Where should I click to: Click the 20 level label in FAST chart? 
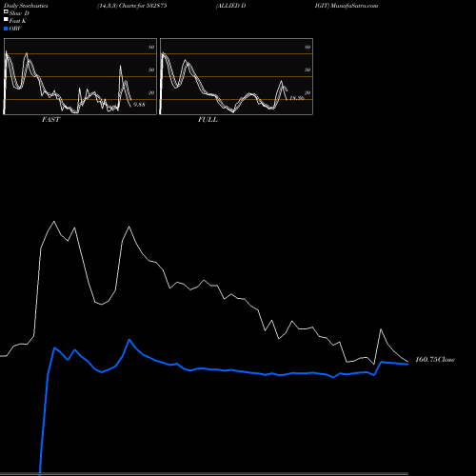(x=151, y=92)
